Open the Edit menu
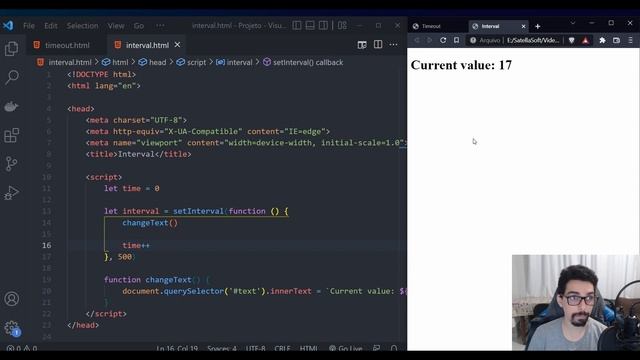The height and width of the screenshot is (360, 640). click(51, 26)
